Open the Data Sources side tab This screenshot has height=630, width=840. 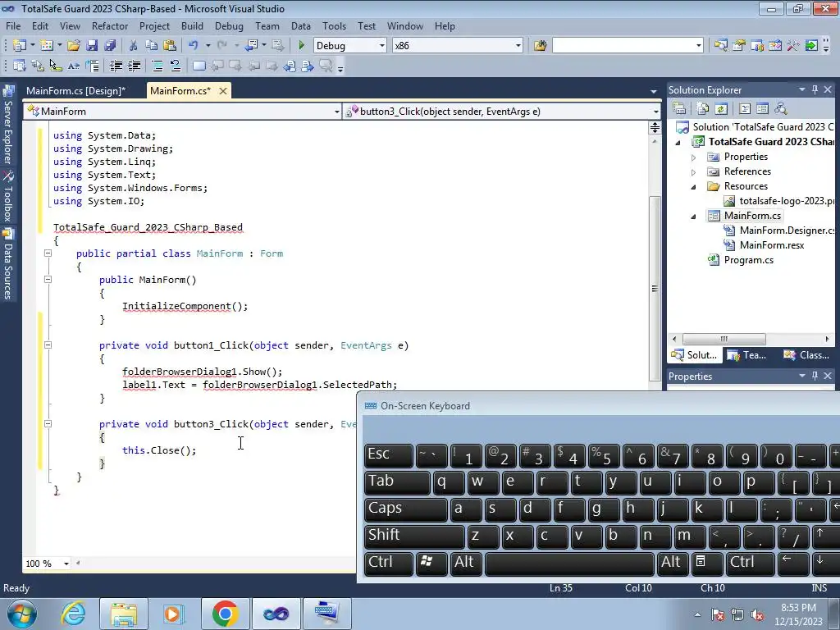(7, 263)
